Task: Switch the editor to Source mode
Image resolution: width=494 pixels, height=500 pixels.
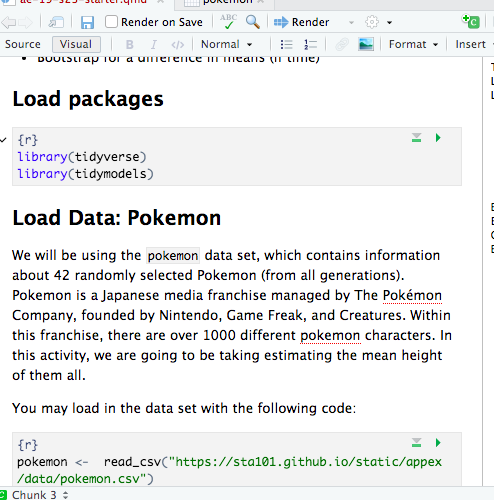Action: pyautogui.click(x=23, y=44)
